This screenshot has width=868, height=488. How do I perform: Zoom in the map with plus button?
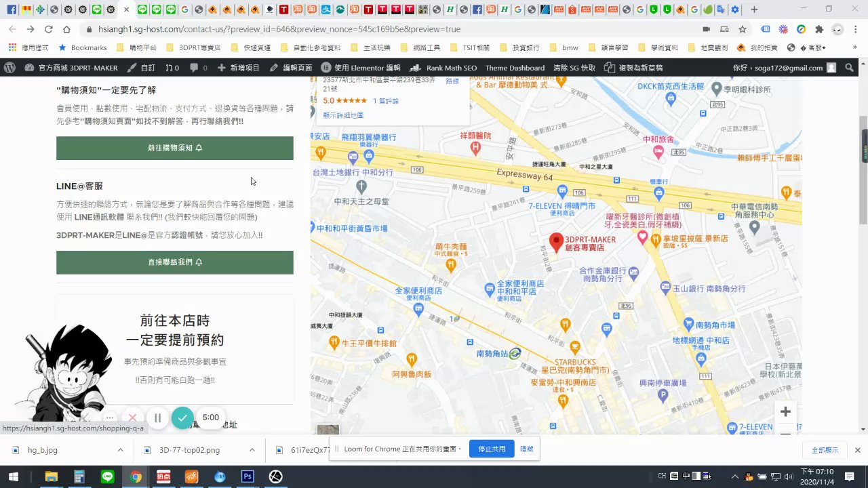point(785,411)
